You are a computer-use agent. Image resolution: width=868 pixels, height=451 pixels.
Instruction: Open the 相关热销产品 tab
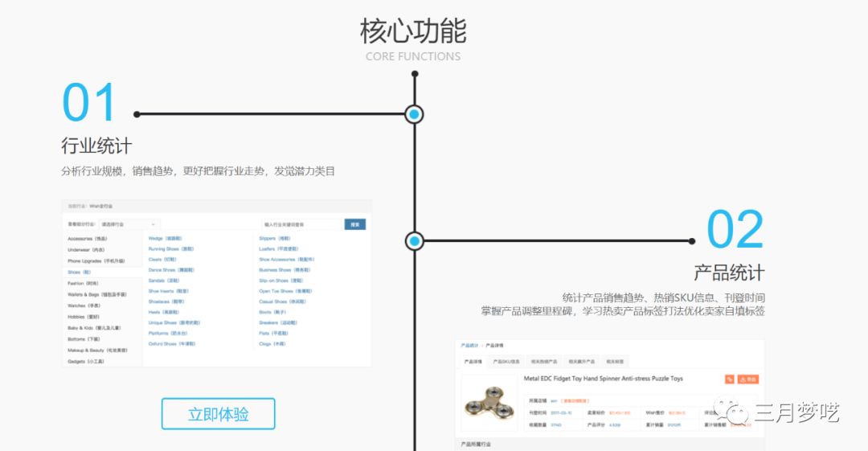pos(543,362)
